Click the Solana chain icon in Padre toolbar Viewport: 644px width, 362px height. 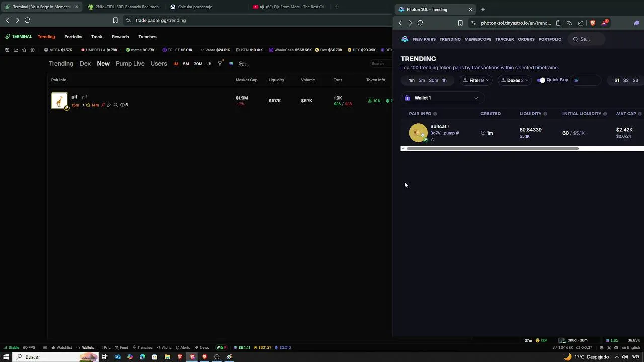[x=231, y=64]
